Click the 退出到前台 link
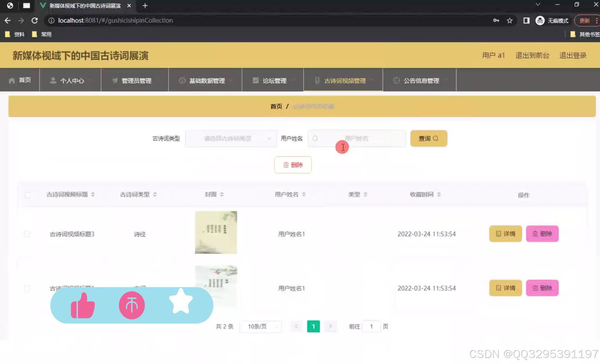 coord(532,55)
